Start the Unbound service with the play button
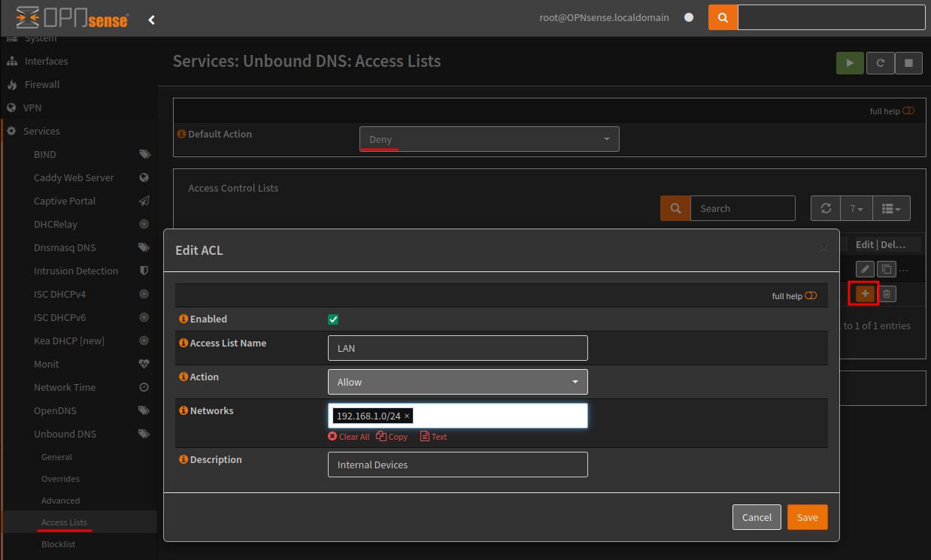The width and height of the screenshot is (931, 560). click(x=850, y=63)
